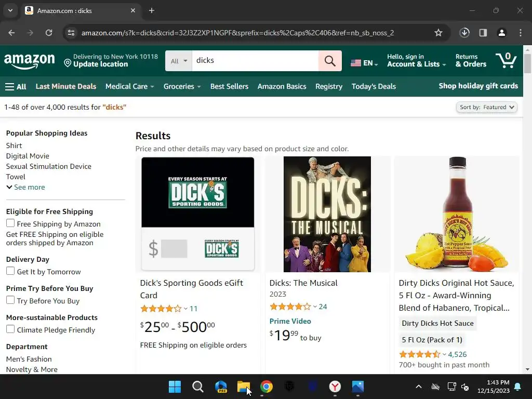The image size is (532, 399).
Task: Toggle the Chrome side panel
Action: click(x=483, y=33)
